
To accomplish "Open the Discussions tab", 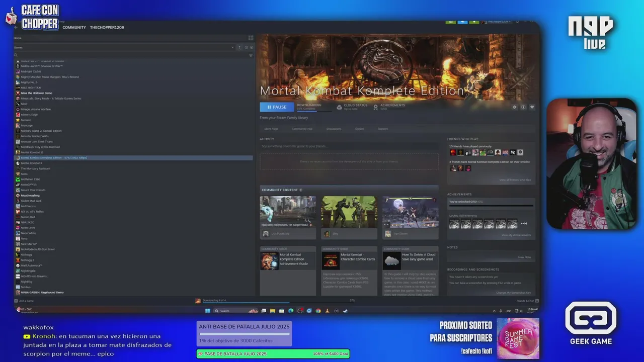I will point(334,129).
